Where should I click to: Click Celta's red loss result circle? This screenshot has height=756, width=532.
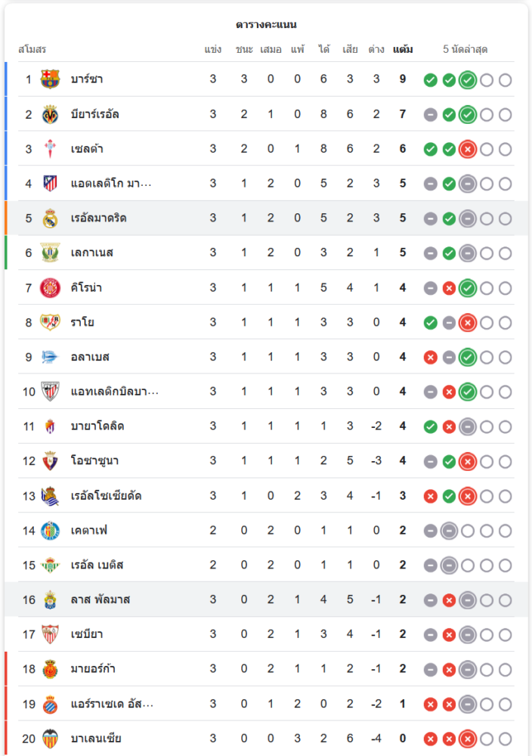pyautogui.click(x=468, y=150)
